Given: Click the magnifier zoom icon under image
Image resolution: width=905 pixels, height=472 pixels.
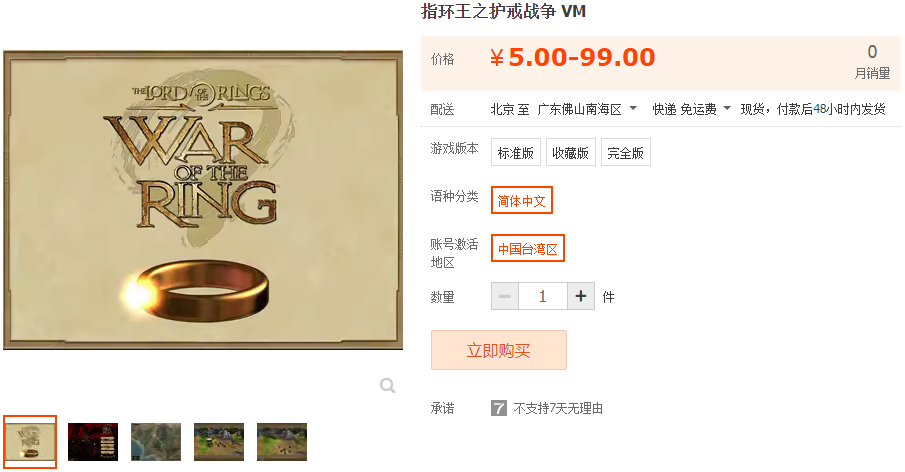Looking at the screenshot, I should point(387,385).
